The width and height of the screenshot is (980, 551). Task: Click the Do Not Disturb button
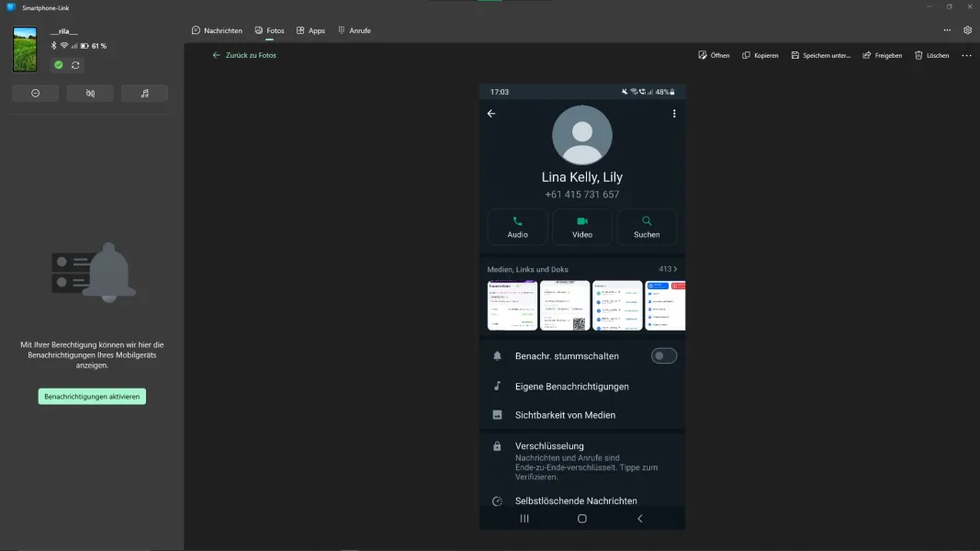36,94
